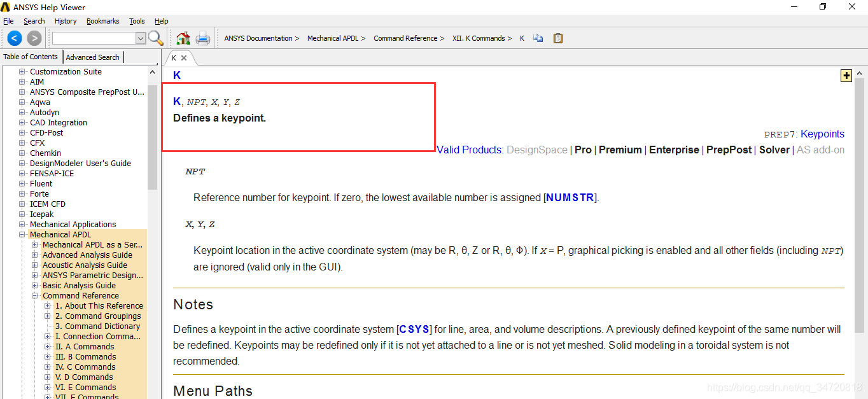
Task: Open 2. Command Groupings item
Action: click(98, 316)
